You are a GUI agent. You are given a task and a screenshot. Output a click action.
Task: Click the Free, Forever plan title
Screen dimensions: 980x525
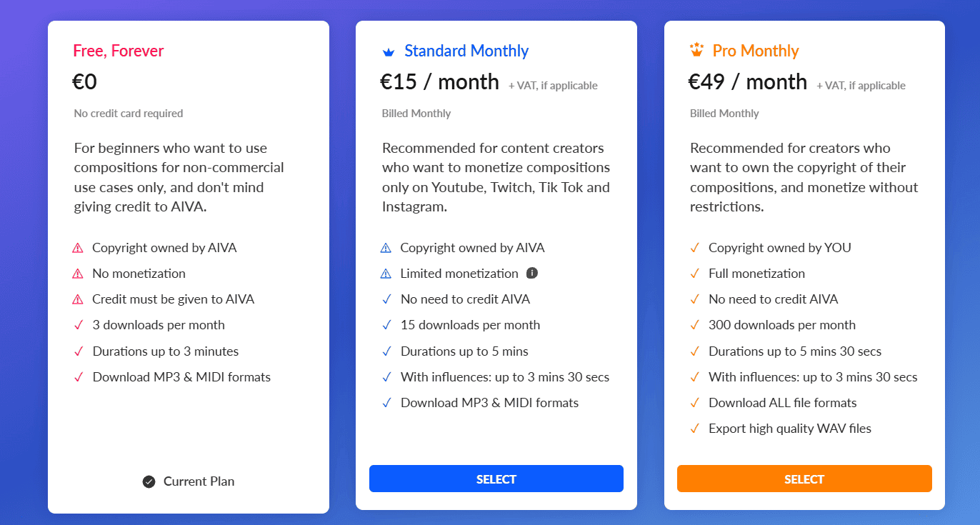pos(119,51)
